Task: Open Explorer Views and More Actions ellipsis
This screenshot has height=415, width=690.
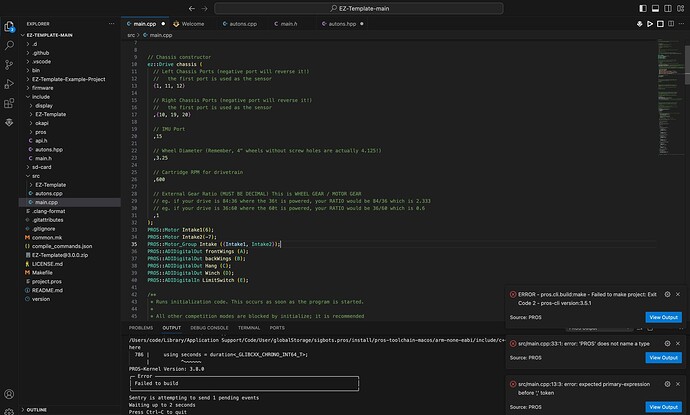Action: [111, 24]
